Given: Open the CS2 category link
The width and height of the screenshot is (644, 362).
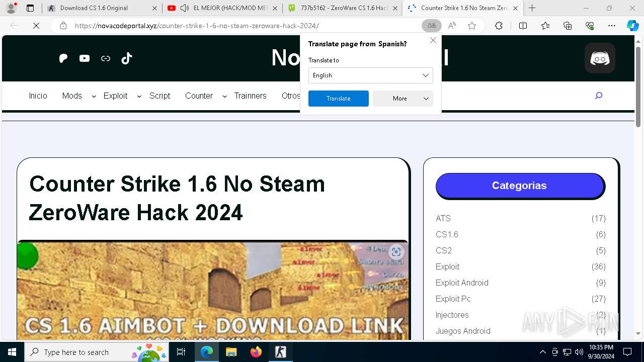Looking at the screenshot, I should tap(444, 250).
